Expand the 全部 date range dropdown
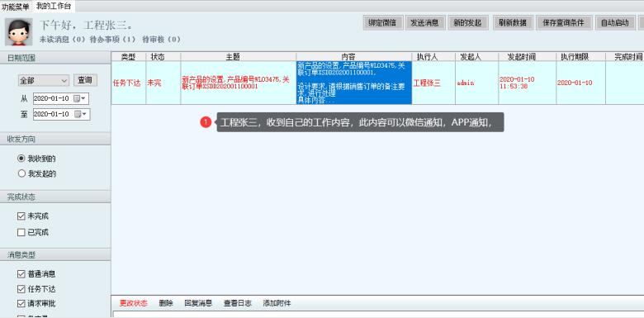This screenshot has height=318, width=644. (x=44, y=80)
